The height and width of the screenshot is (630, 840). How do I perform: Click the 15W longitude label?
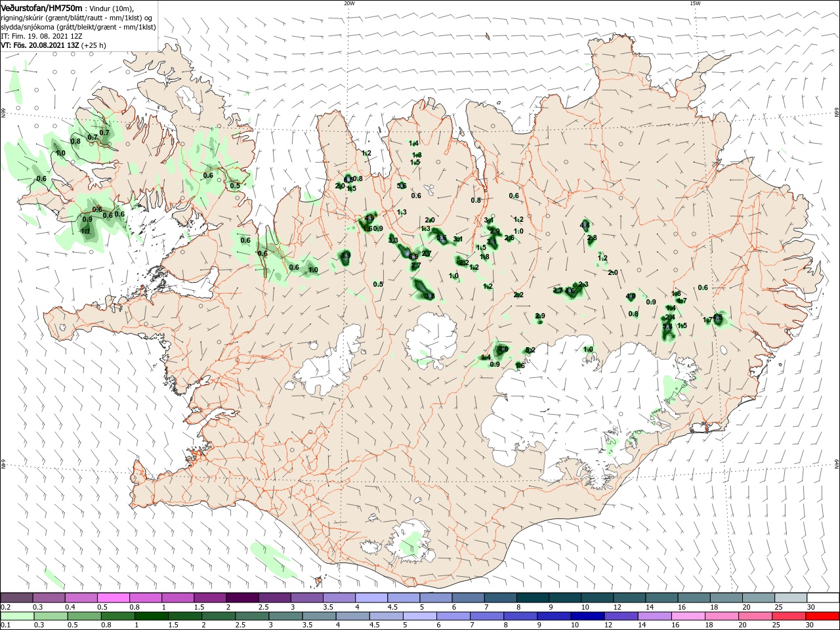click(x=695, y=3)
